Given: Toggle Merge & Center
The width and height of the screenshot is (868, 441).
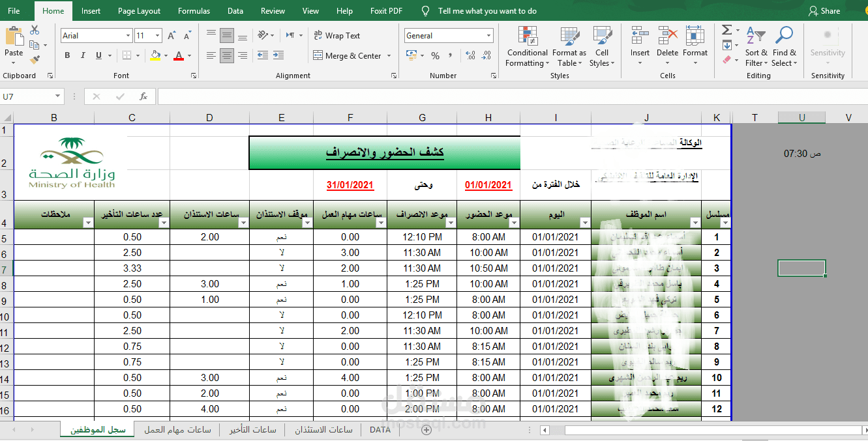Looking at the screenshot, I should (347, 55).
